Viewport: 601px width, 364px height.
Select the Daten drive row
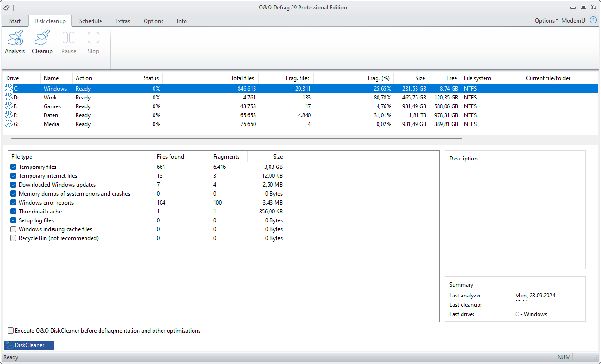300,115
